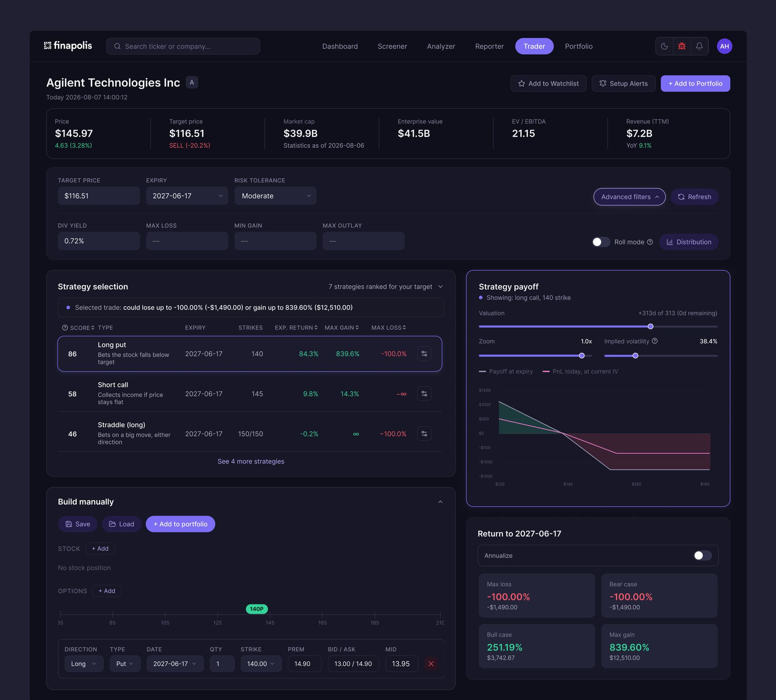This screenshot has width=776, height=700.
Task: Collapse the Build manually panel
Action: point(440,502)
